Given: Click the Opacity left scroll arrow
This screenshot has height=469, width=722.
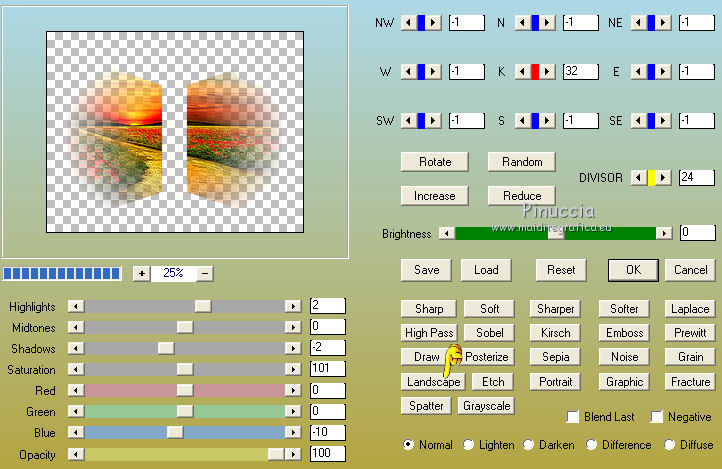Looking at the screenshot, I should (76, 454).
